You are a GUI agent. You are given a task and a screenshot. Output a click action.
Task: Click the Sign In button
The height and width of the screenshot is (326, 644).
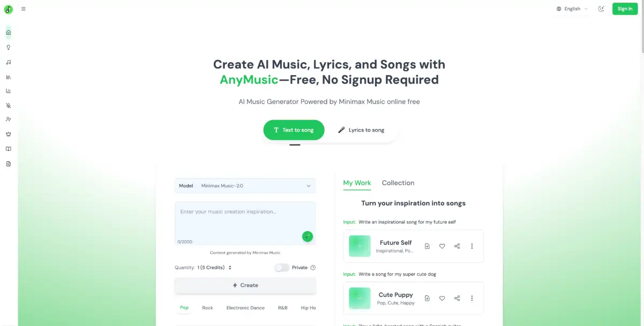pos(625,9)
